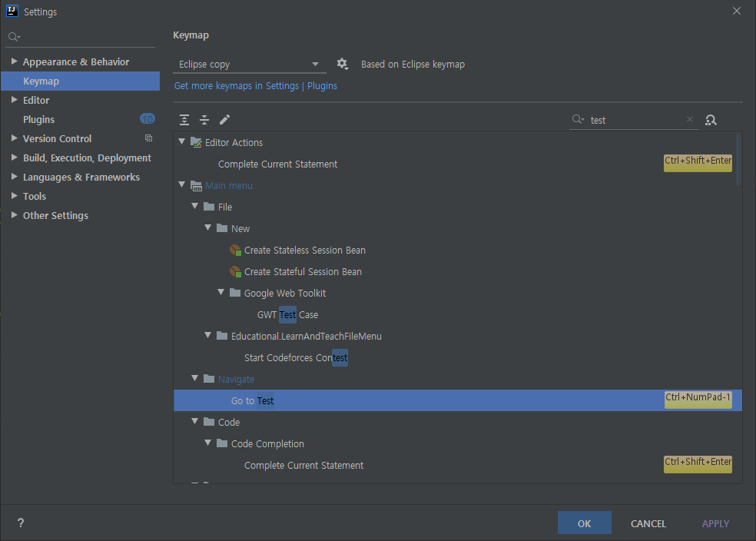Click the Ctrl+NumPad-1 shortcut label
The height and width of the screenshot is (541, 756).
click(x=698, y=398)
